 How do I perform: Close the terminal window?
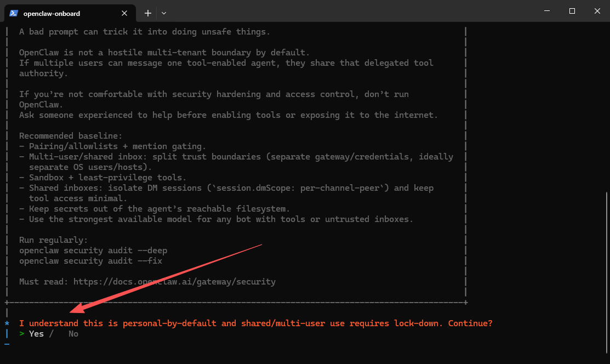597,11
